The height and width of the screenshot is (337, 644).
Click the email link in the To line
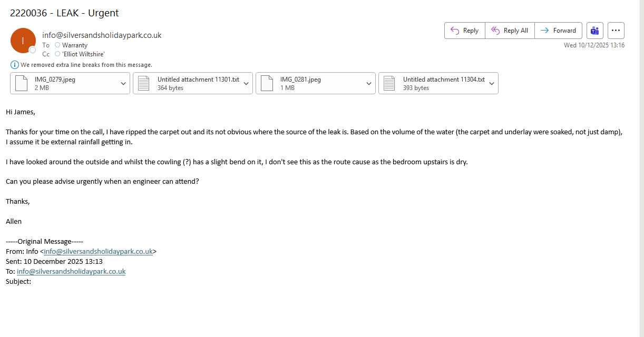[x=71, y=272]
